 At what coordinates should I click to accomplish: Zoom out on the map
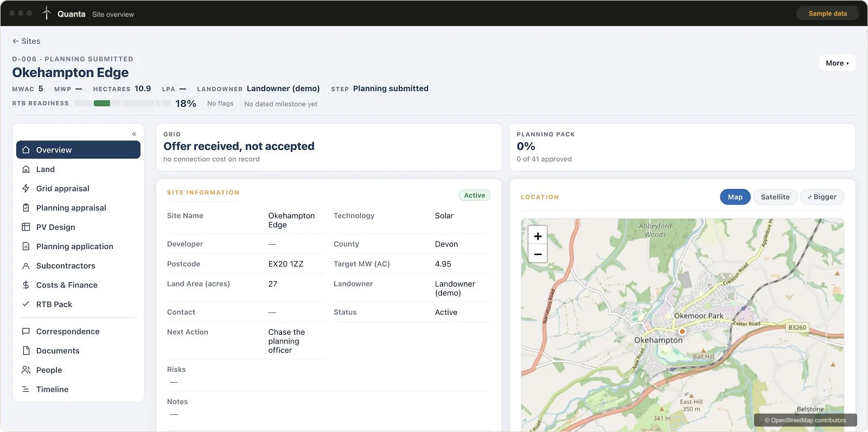[x=538, y=254]
